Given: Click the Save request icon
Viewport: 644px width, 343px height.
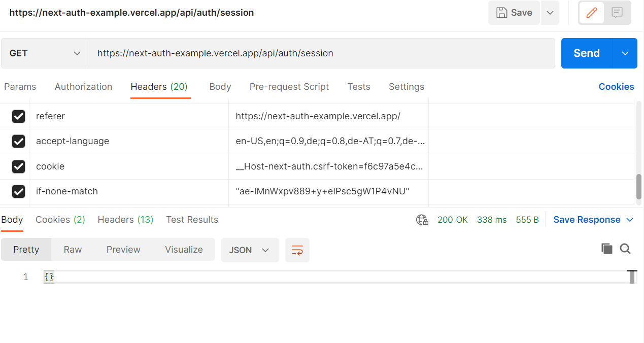Looking at the screenshot, I should [514, 12].
